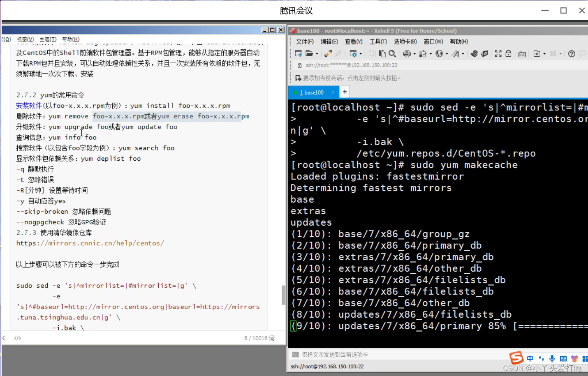This screenshot has height=376, width=588.
Task: Click the Disconnect plug icon in Xshell toolbar
Action: [328, 53]
